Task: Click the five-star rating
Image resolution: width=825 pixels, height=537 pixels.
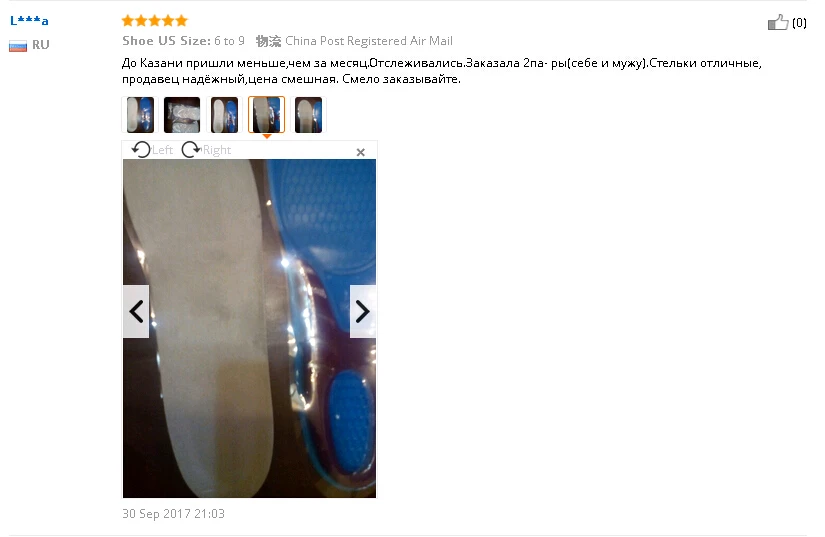Action: coord(155,21)
